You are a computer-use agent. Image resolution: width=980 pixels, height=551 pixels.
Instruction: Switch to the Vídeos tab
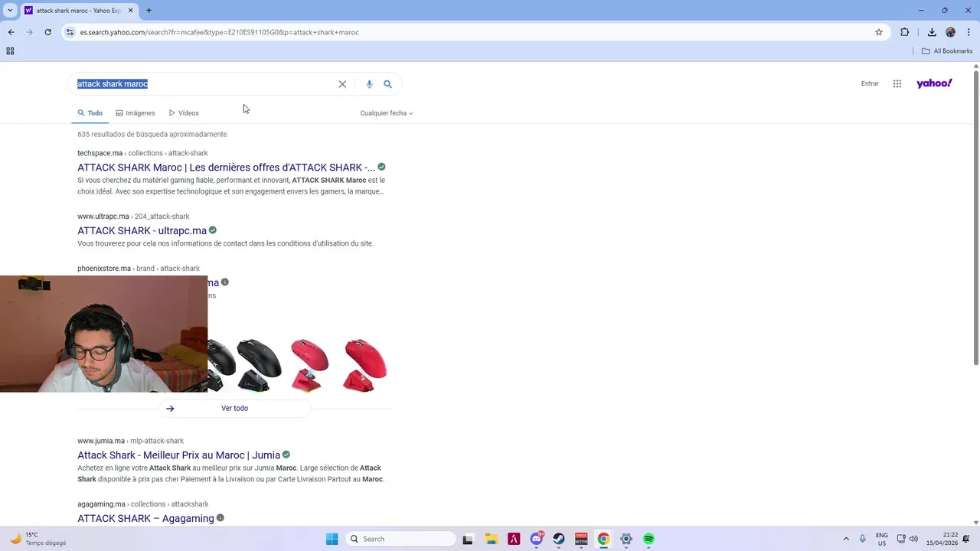184,113
